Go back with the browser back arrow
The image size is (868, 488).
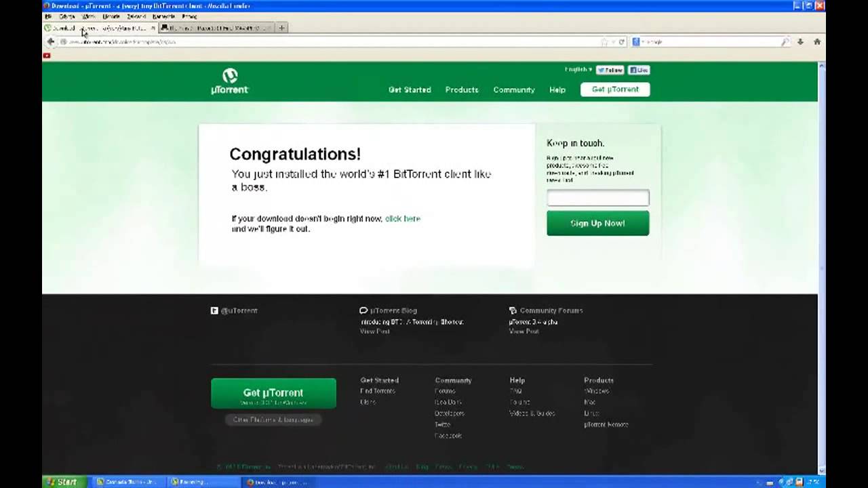click(50, 41)
